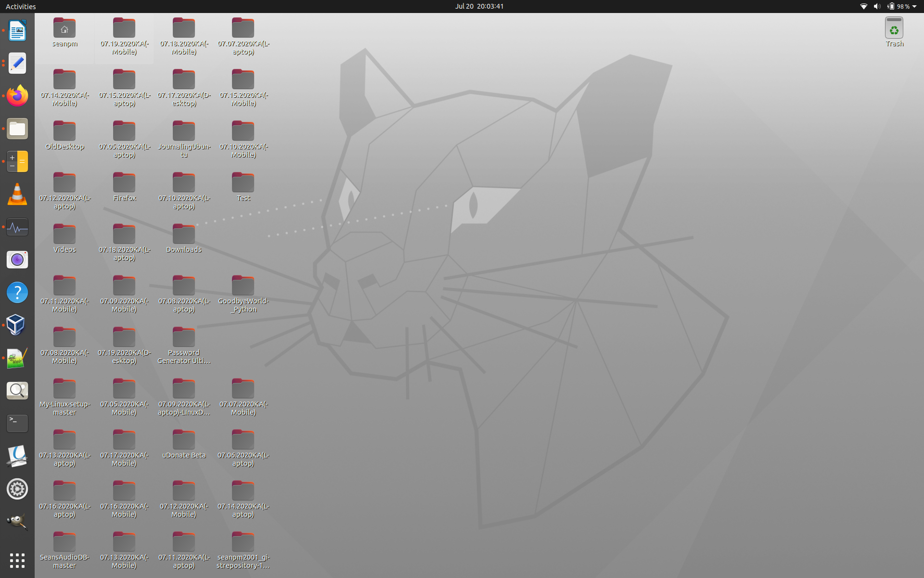Select the seanpm2001_gi-strepository-1… folder
Screen dimensions: 924x578
tap(243, 550)
